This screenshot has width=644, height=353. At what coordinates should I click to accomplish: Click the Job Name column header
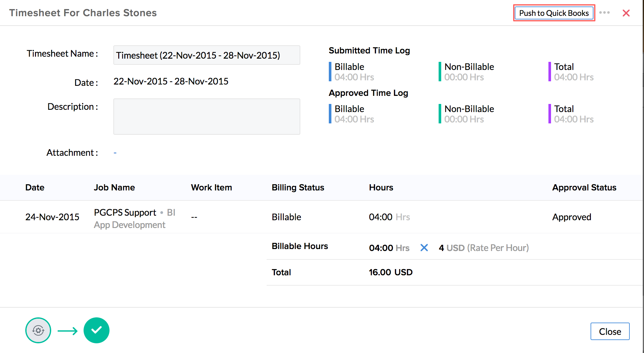pyautogui.click(x=114, y=188)
